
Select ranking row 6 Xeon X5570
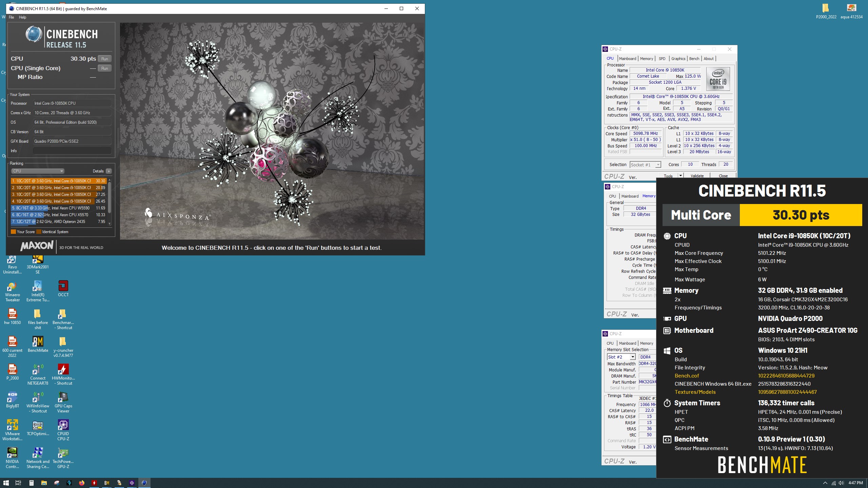58,215
